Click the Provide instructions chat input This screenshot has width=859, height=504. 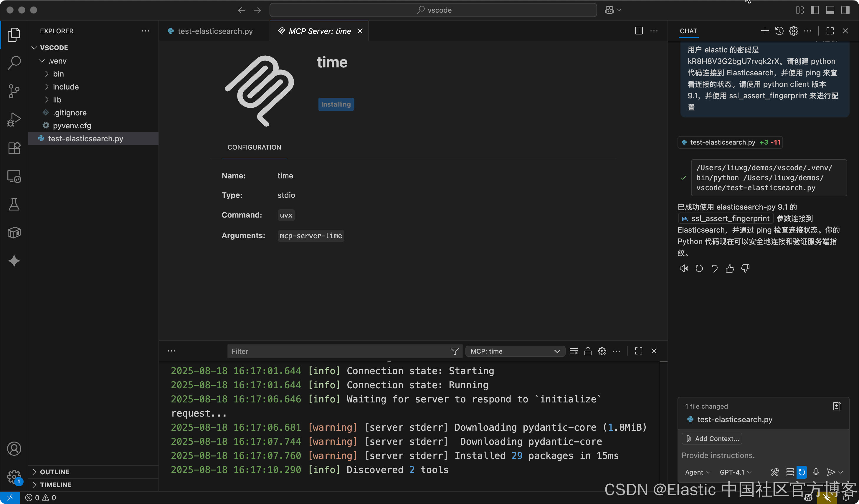point(763,455)
